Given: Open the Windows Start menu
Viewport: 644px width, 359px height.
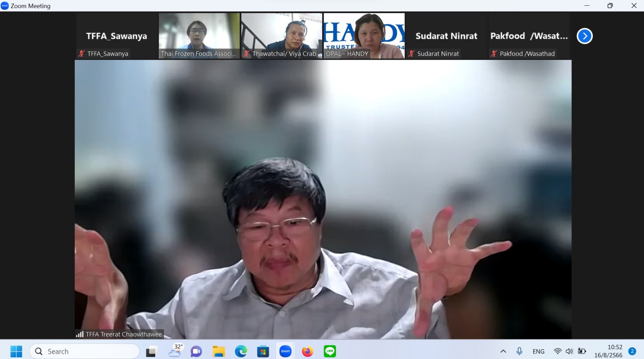Looking at the screenshot, I should click(x=16, y=351).
